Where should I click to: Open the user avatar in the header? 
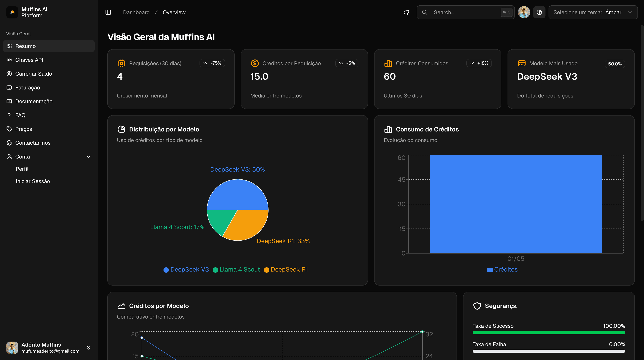pyautogui.click(x=524, y=12)
